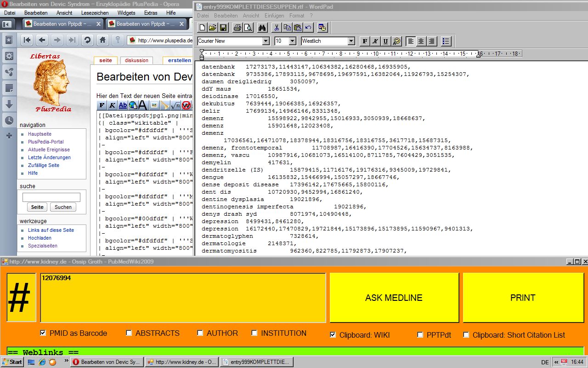Click wiki editor bold F button
588x368 pixels.
click(x=102, y=105)
